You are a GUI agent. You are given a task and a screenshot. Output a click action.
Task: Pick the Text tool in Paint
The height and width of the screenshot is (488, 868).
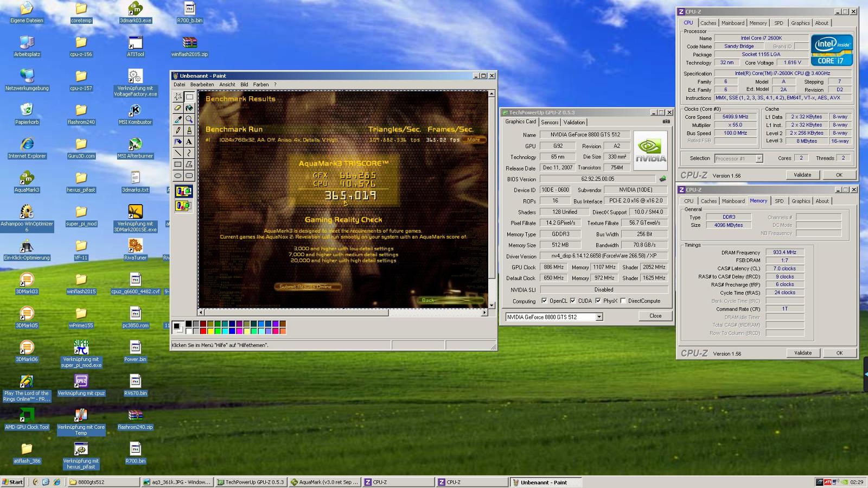pos(189,142)
